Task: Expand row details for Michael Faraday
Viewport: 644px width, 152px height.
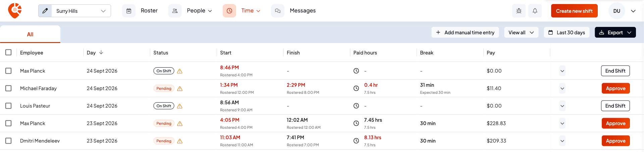Action: pyautogui.click(x=562, y=88)
